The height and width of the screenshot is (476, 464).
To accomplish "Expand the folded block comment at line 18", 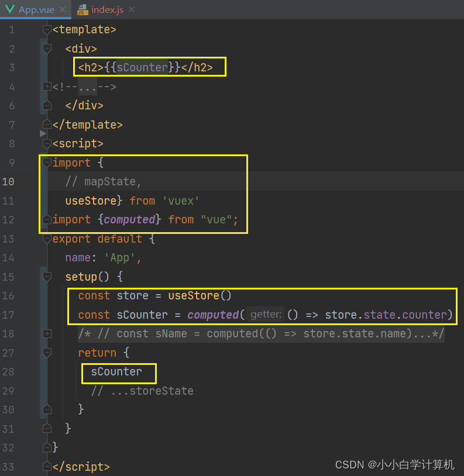I will click(x=47, y=334).
